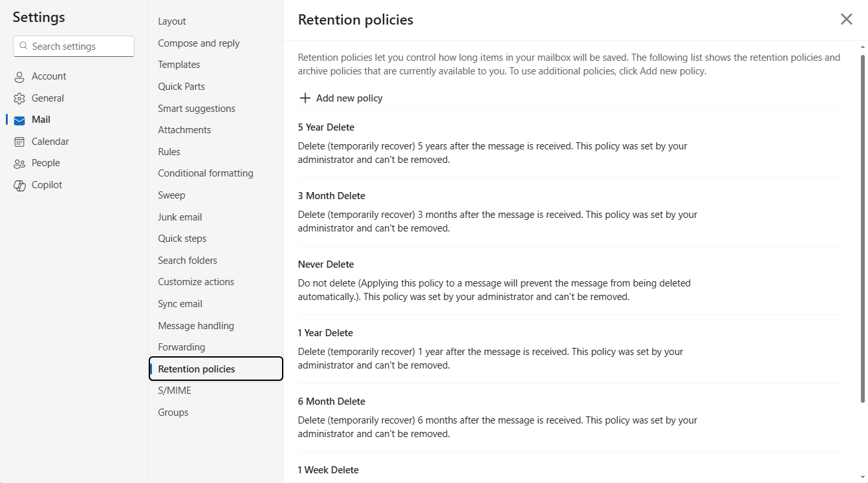Select Compose and reply option

pyautogui.click(x=199, y=43)
